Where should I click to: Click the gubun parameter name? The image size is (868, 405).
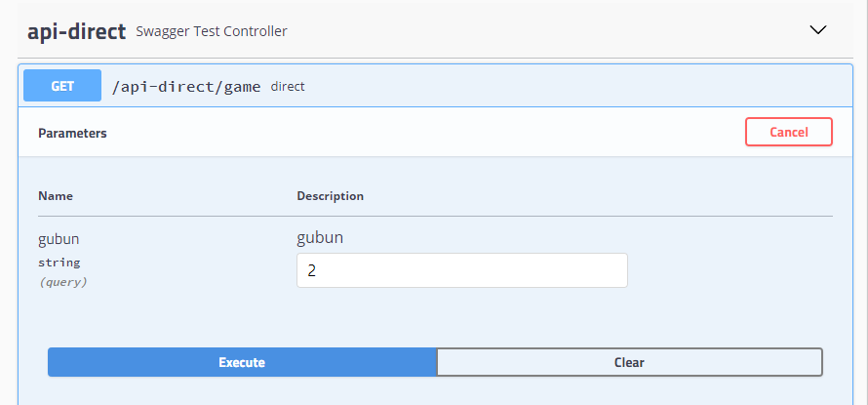pyautogui.click(x=59, y=239)
